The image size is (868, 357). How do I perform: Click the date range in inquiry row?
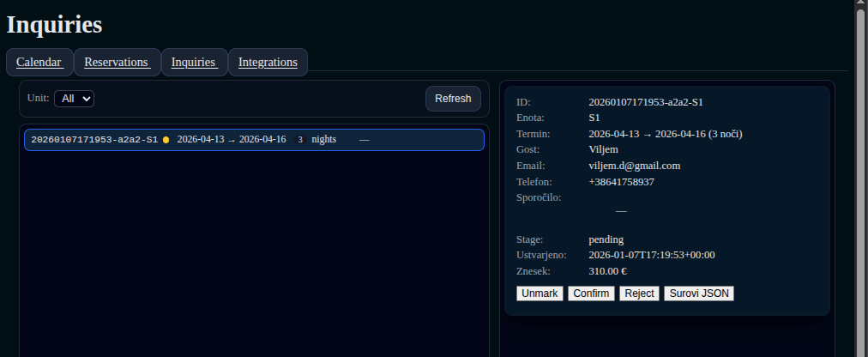[232, 140]
